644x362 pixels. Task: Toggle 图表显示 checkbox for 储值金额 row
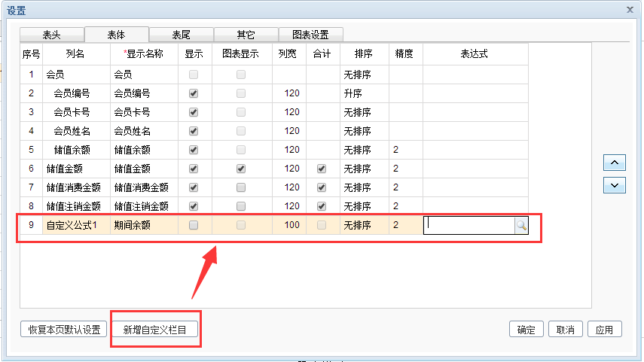tap(241, 169)
